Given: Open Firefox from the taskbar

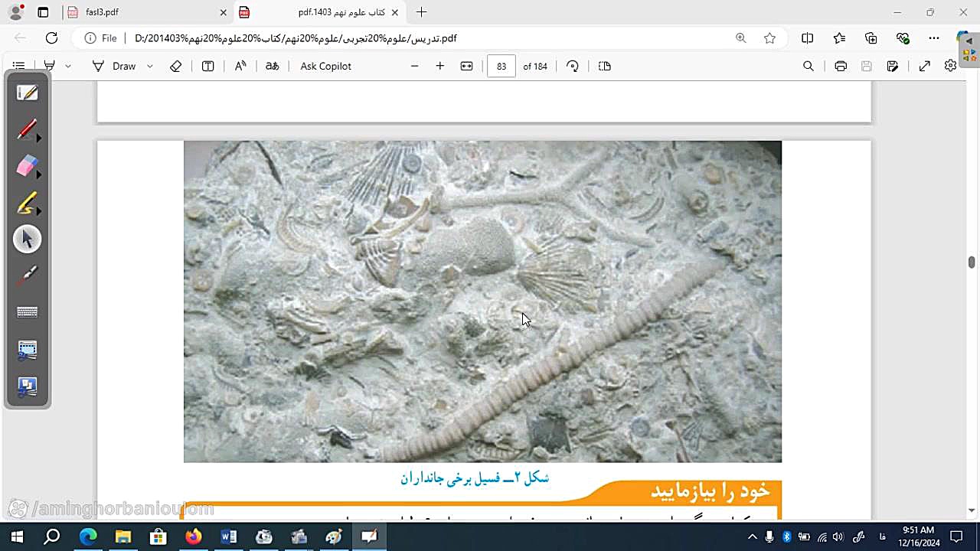Looking at the screenshot, I should tap(193, 536).
